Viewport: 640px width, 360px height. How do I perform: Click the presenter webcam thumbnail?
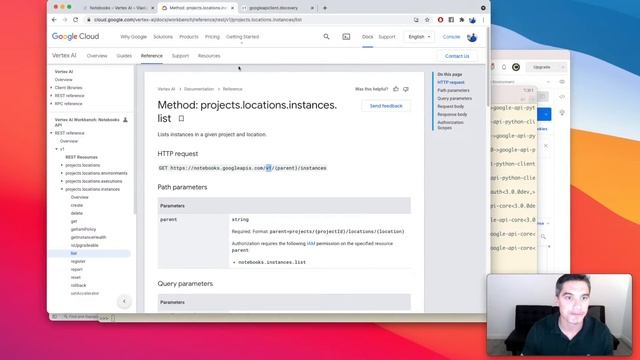tap(560, 315)
